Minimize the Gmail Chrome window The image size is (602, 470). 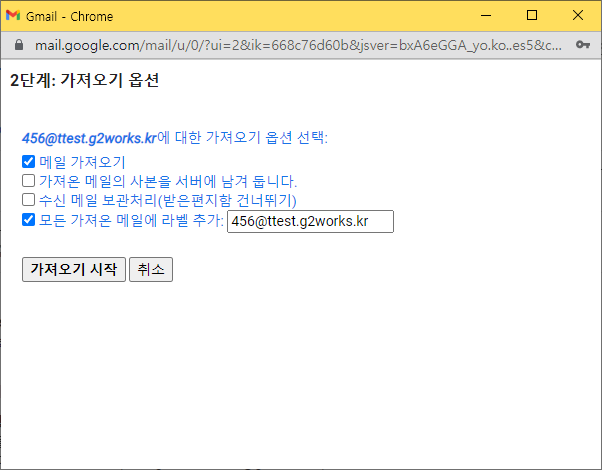[x=486, y=16]
